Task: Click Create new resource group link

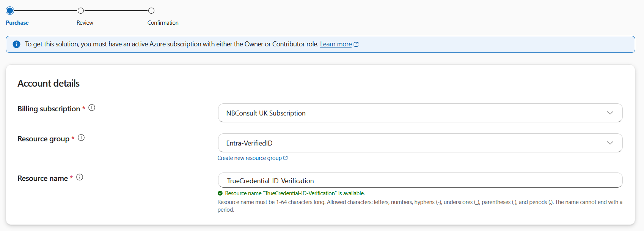Action: tap(250, 158)
